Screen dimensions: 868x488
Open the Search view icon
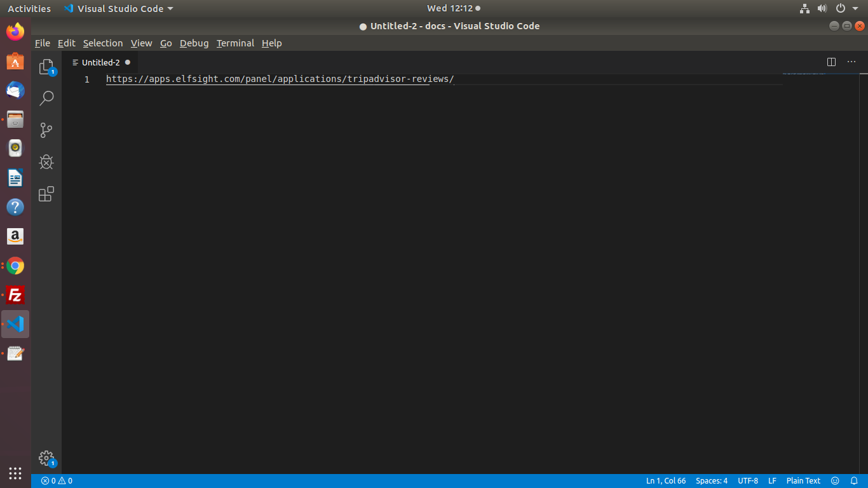pyautogui.click(x=46, y=98)
